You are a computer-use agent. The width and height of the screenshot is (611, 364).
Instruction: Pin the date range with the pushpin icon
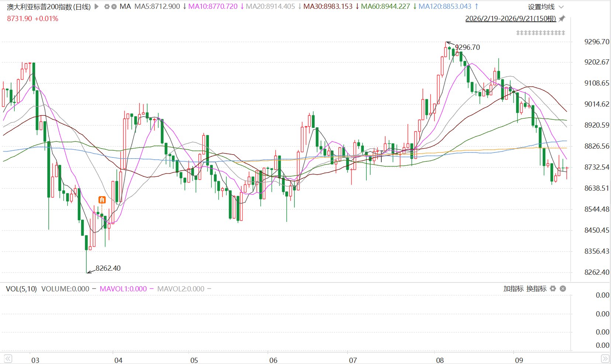[562, 18]
